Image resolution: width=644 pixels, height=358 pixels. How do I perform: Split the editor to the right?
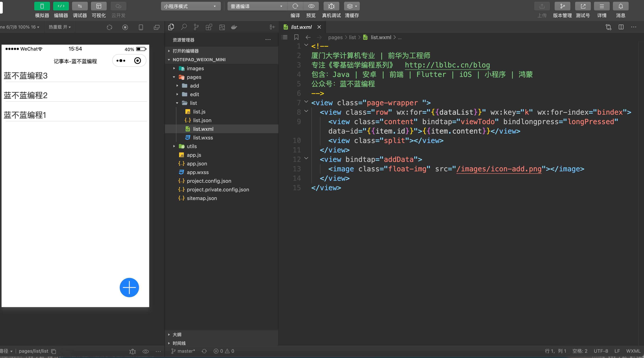621,27
